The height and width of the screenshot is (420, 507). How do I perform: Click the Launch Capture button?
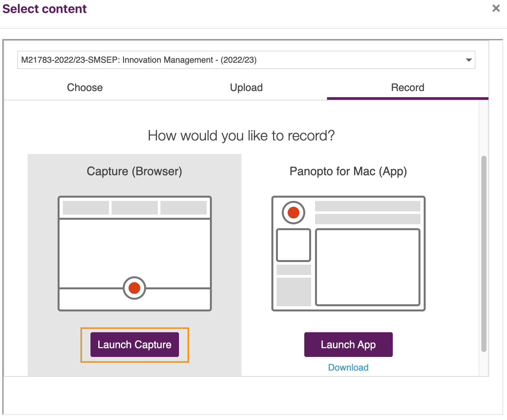click(x=134, y=345)
